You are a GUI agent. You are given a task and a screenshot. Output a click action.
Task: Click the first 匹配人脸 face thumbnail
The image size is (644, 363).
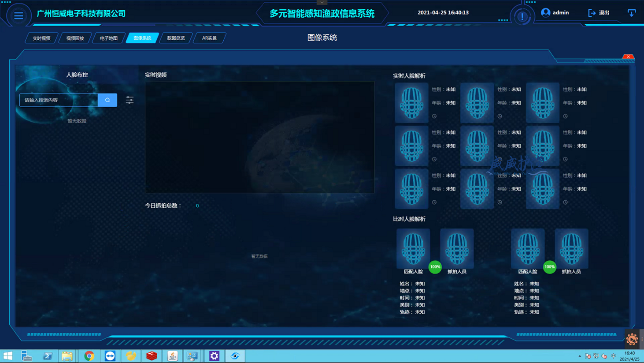coord(413,248)
